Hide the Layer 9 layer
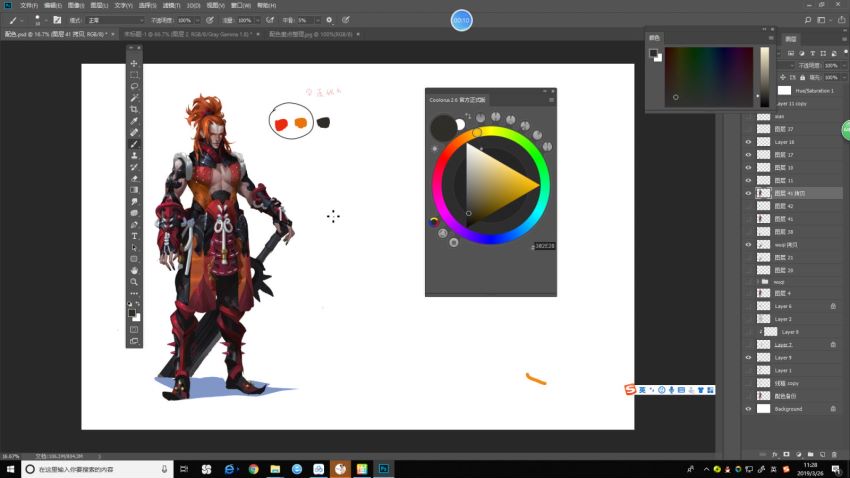This screenshot has height=478, width=850. [749, 358]
